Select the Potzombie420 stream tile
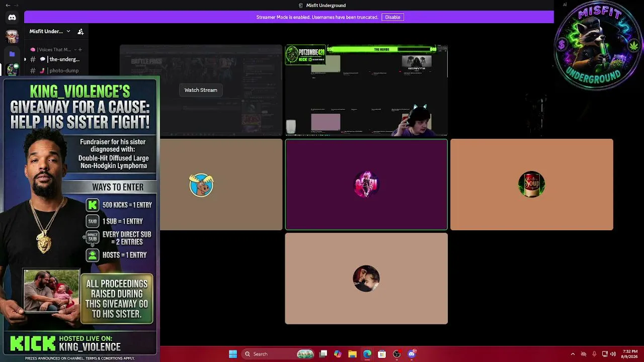The height and width of the screenshot is (362, 644). pos(366,90)
